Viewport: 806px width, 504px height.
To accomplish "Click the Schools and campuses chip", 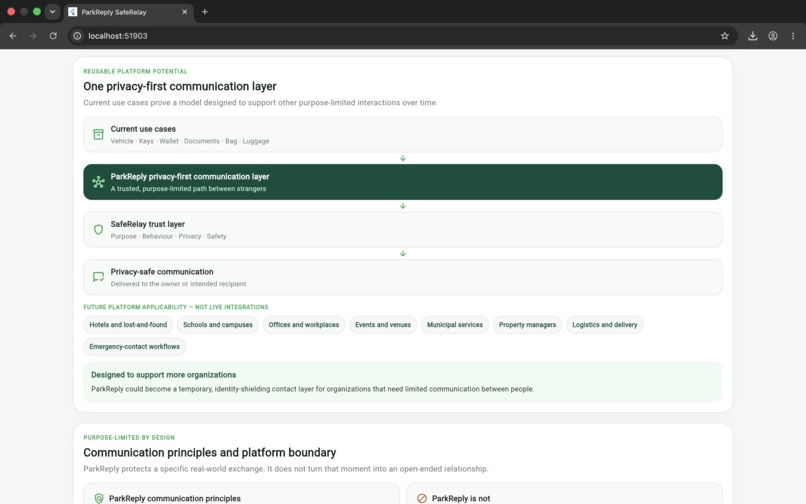I will pyautogui.click(x=217, y=325).
